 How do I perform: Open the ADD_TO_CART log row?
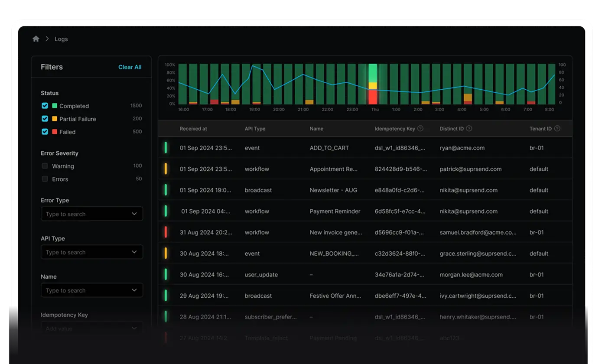click(365, 148)
